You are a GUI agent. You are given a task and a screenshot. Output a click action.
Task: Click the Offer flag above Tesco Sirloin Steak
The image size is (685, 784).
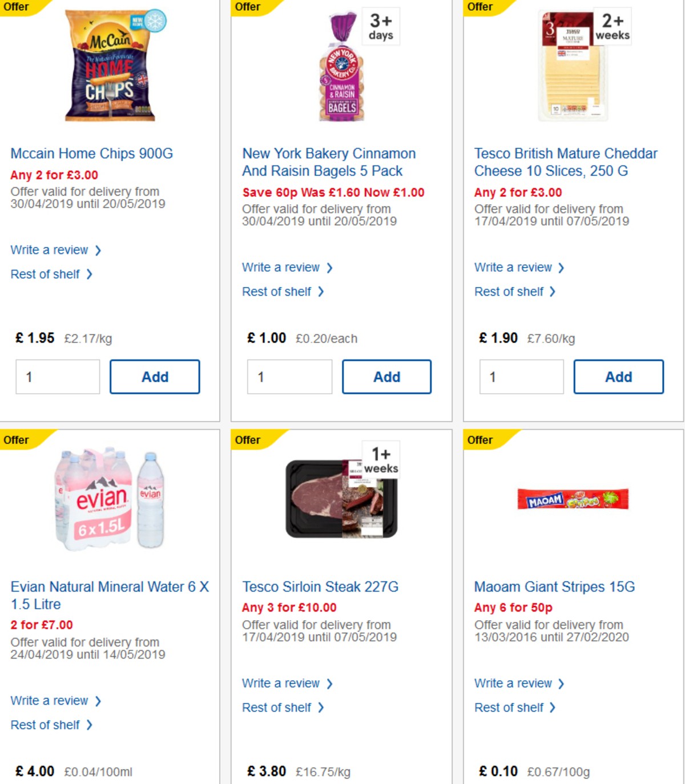tap(248, 440)
